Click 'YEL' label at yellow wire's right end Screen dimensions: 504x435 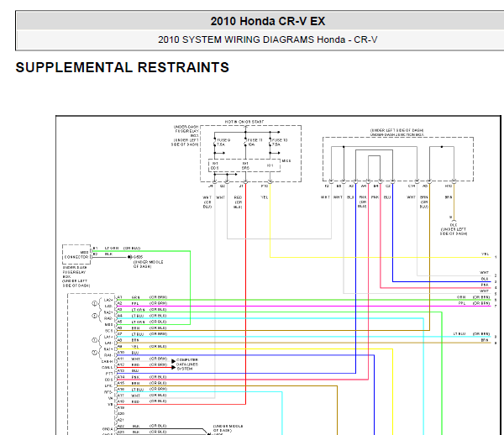click(485, 254)
